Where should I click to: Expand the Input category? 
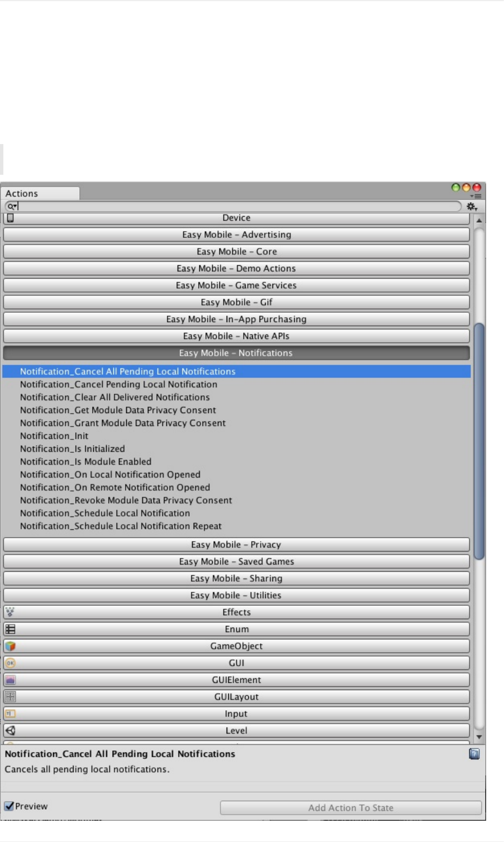coord(237,714)
